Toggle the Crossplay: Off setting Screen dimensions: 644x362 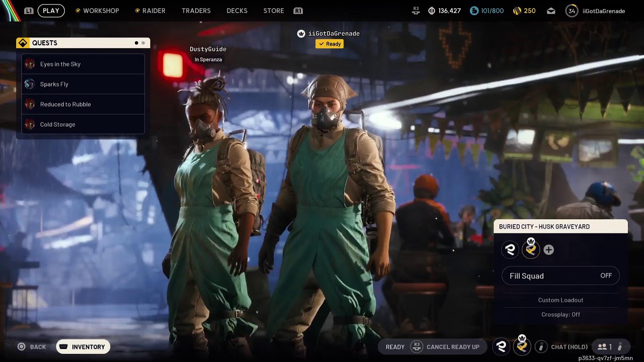click(x=560, y=314)
